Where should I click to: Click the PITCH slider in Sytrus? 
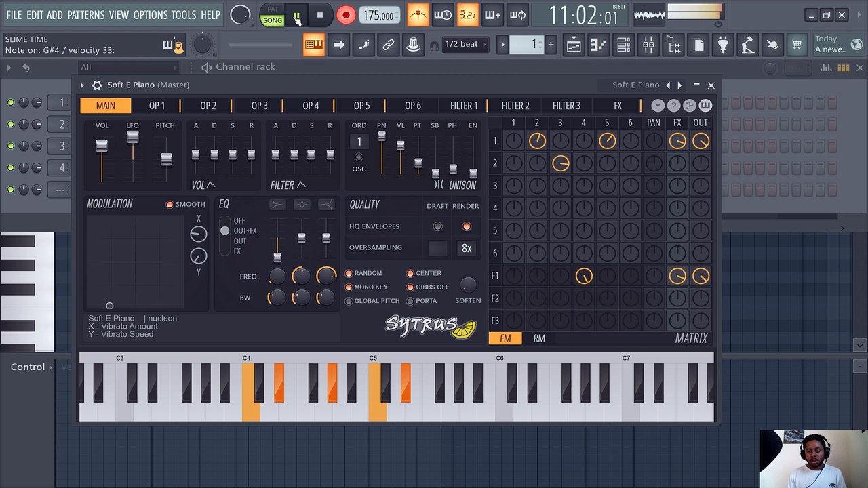click(x=165, y=159)
